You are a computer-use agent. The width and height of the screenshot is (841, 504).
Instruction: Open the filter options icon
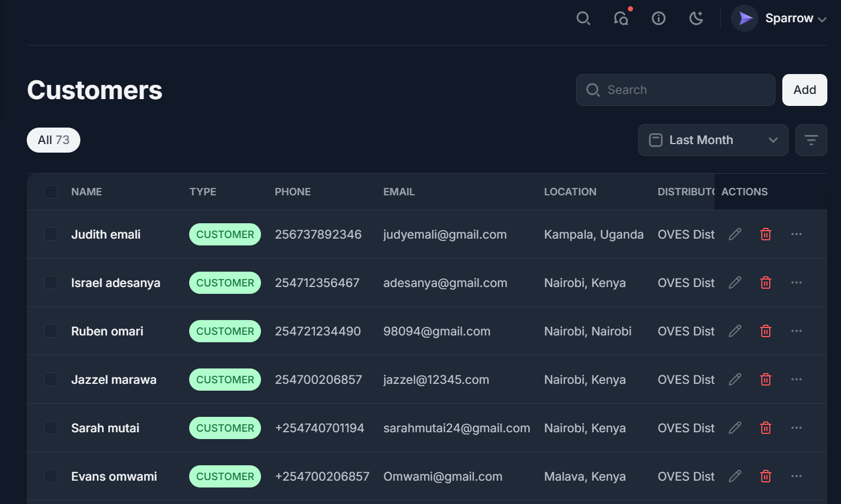pos(811,140)
